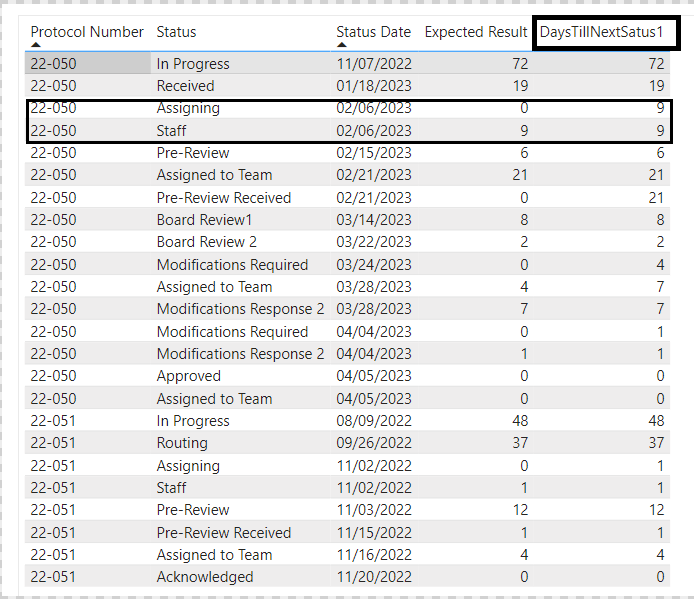This screenshot has width=694, height=599.
Task: Click the sort arrow under Protocol Number
Action: [x=36, y=45]
